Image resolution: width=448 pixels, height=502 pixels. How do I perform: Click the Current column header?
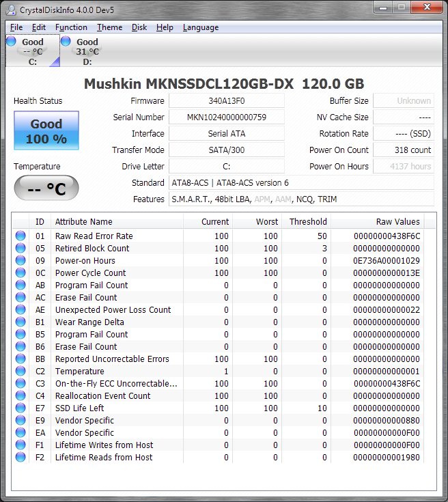(x=208, y=221)
